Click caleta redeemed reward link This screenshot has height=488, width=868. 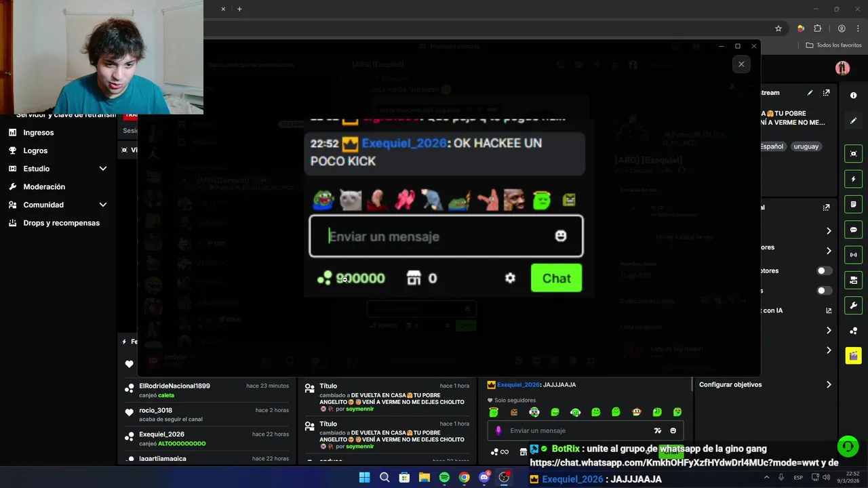click(166, 395)
